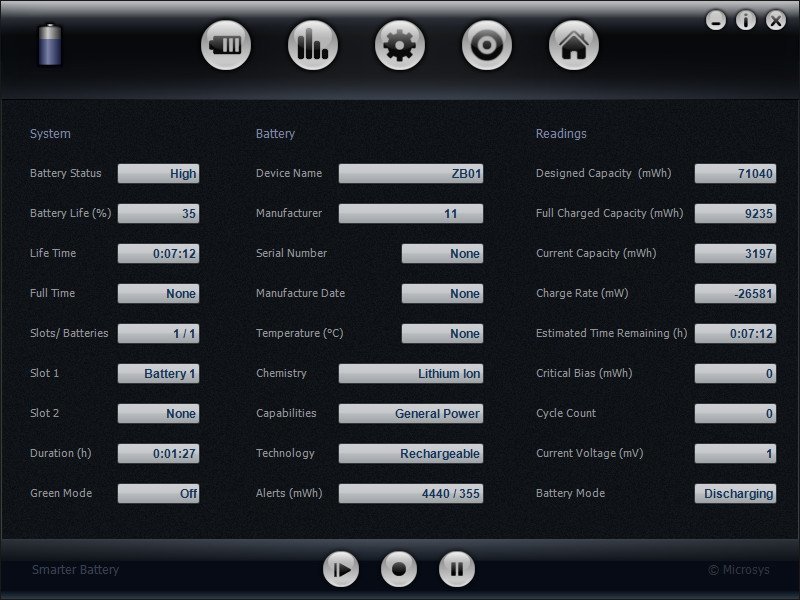
Task: Open the bar chart statistics icon
Action: click(x=313, y=45)
